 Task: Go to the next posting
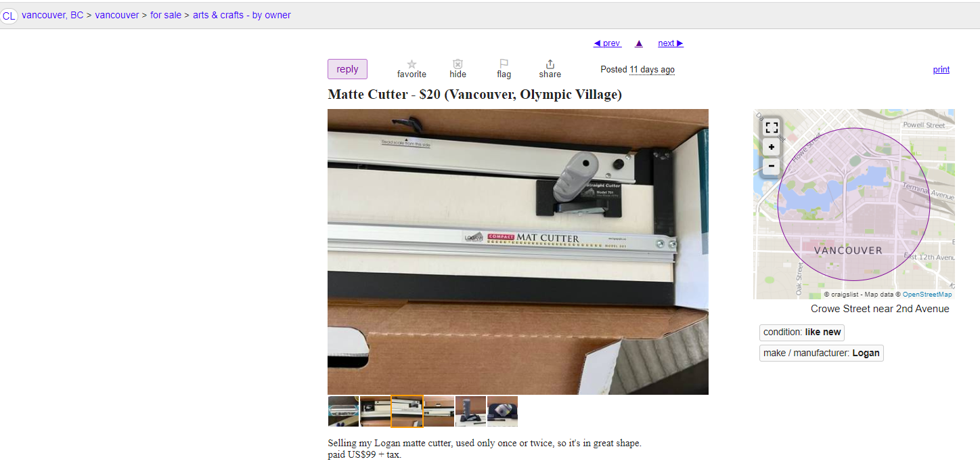point(671,43)
